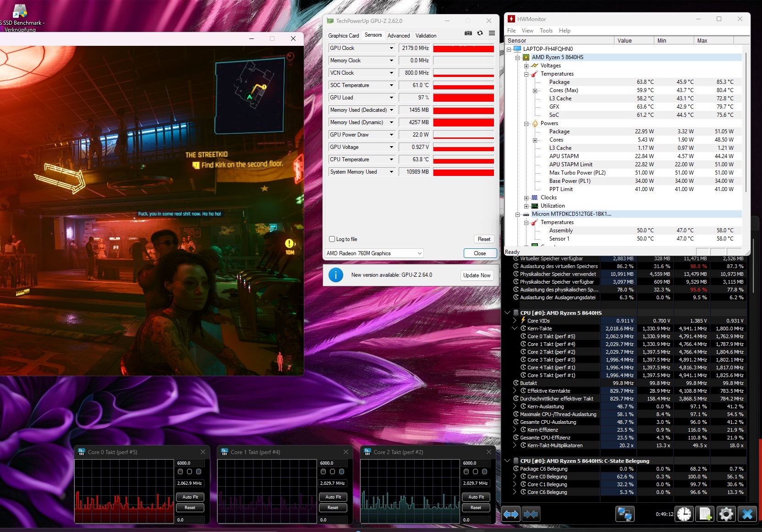Click the HWiNFO remote network monitors icon
The width and height of the screenshot is (762, 532).
pos(625,514)
